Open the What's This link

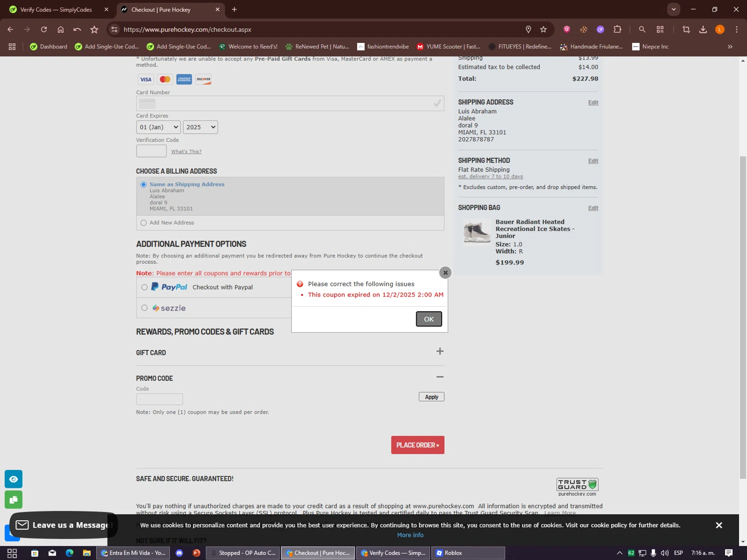click(186, 151)
